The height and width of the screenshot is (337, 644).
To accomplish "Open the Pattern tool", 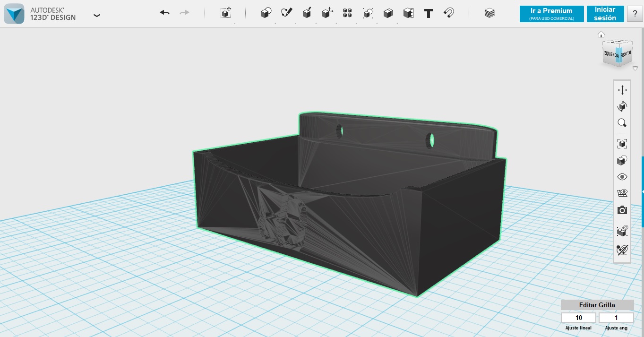I will (347, 13).
